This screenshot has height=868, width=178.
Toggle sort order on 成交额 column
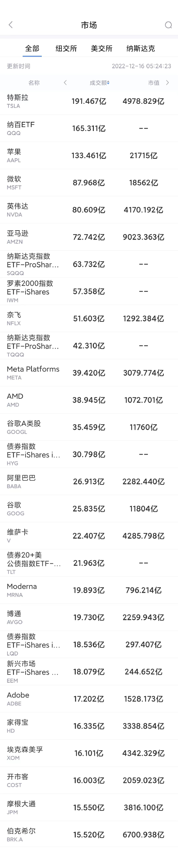pyautogui.click(x=99, y=82)
